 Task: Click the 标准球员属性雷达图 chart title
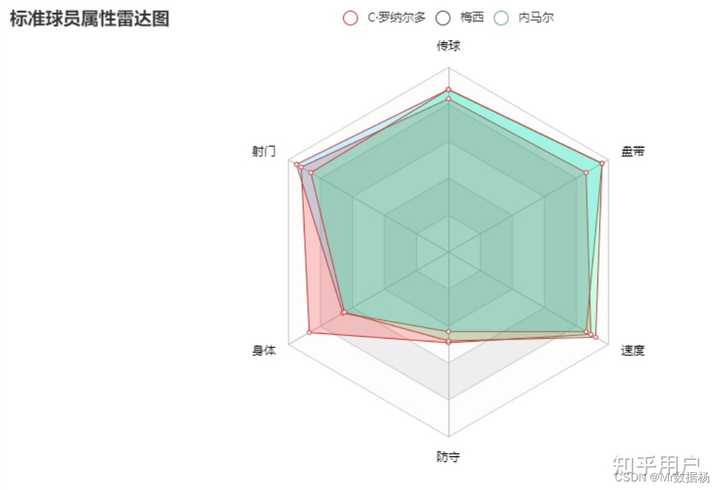click(90, 19)
